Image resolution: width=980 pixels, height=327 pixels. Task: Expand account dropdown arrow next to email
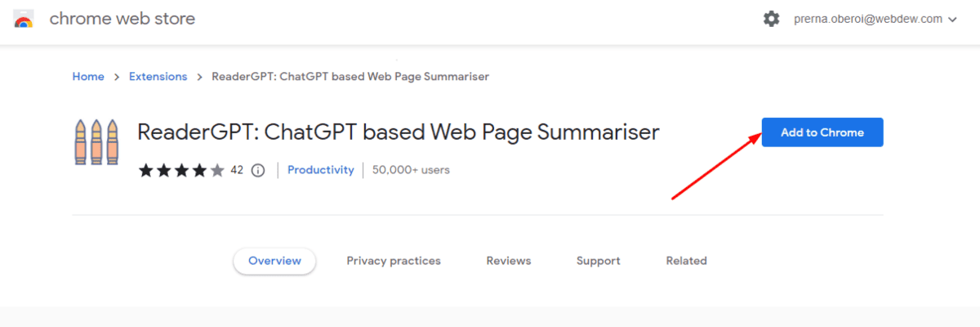tap(952, 20)
